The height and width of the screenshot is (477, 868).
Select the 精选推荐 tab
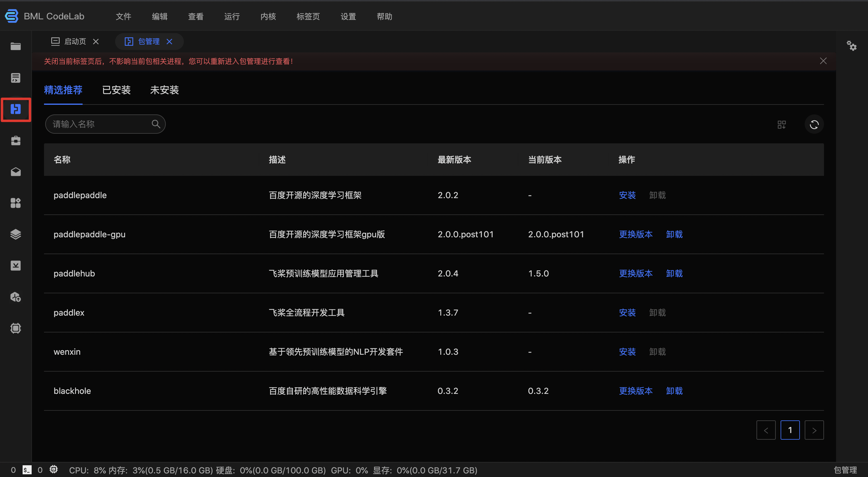coord(63,90)
